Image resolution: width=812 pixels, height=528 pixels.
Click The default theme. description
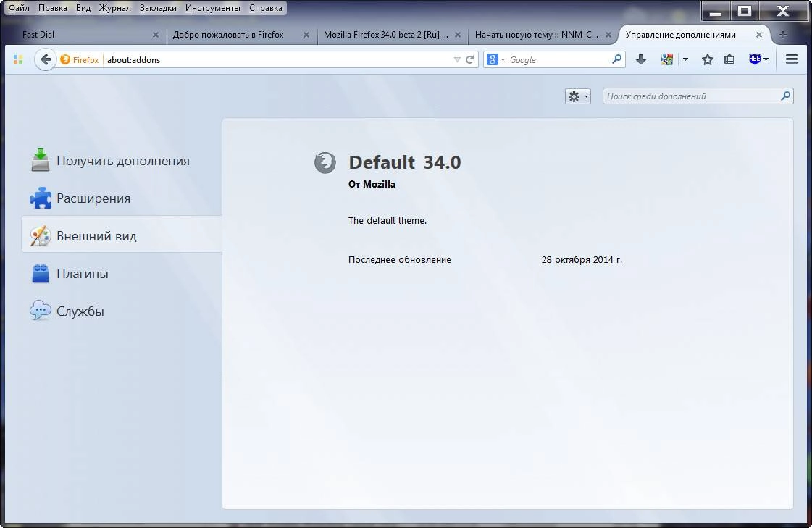click(x=388, y=220)
